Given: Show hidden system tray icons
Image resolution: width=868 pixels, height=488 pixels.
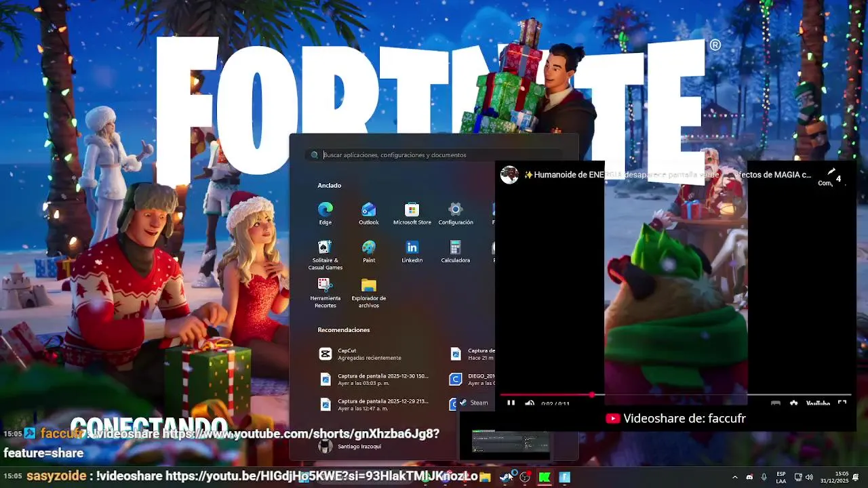Looking at the screenshot, I should pos(734,477).
